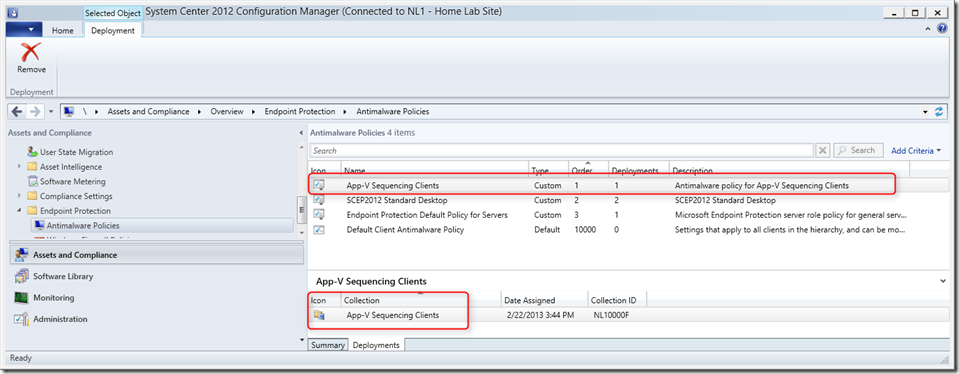Open the Assets and Compliance workspace
The width and height of the screenshot is (959, 374).
click(156, 255)
